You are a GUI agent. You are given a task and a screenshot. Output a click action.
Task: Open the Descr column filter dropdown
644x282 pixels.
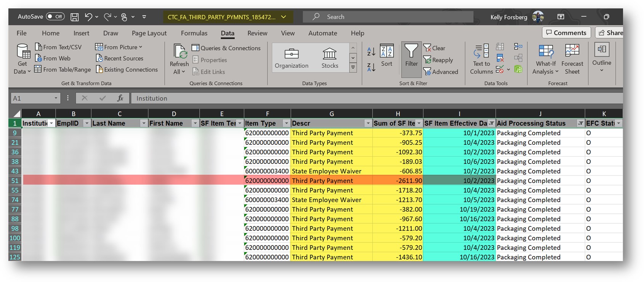pos(368,123)
